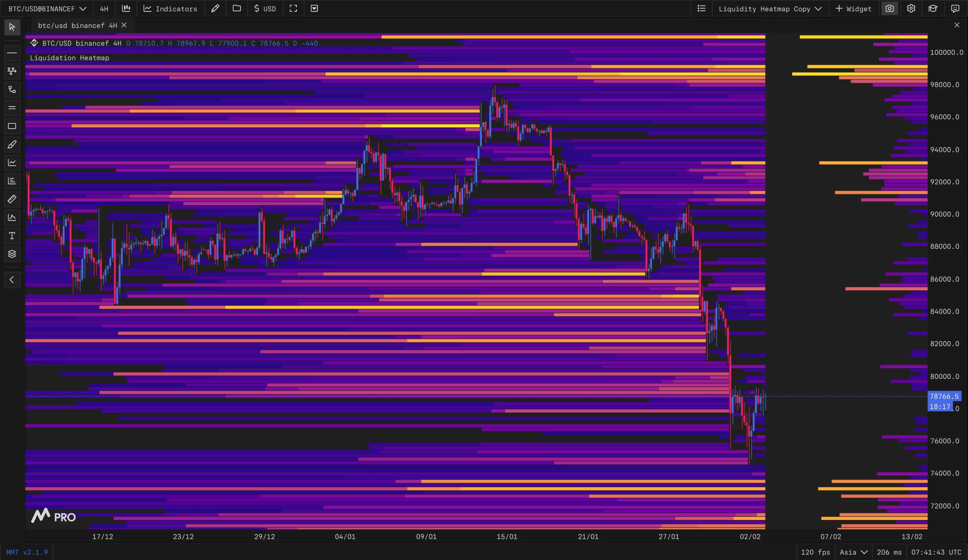Click the 78766.5 current price label
Viewport: 968px width, 560px height.
944,396
